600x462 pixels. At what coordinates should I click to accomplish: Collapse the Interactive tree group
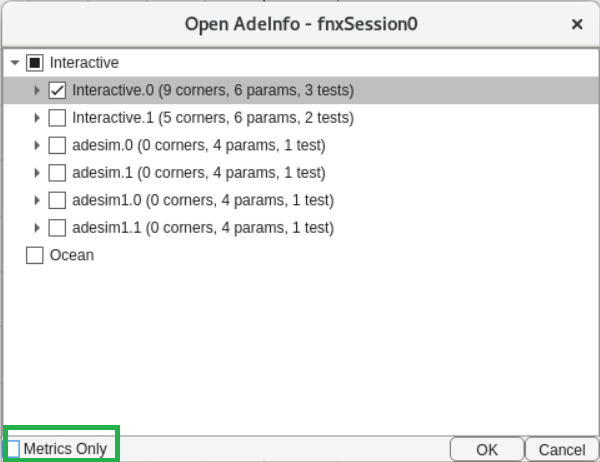point(14,63)
